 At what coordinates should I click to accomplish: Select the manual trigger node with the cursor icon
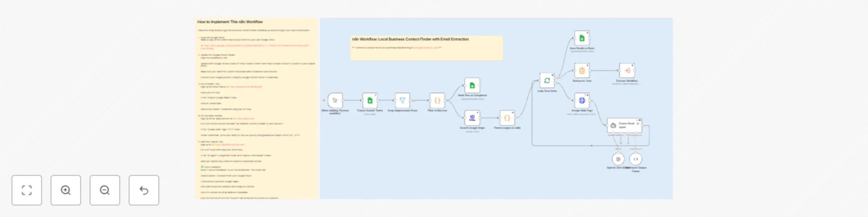(x=335, y=101)
